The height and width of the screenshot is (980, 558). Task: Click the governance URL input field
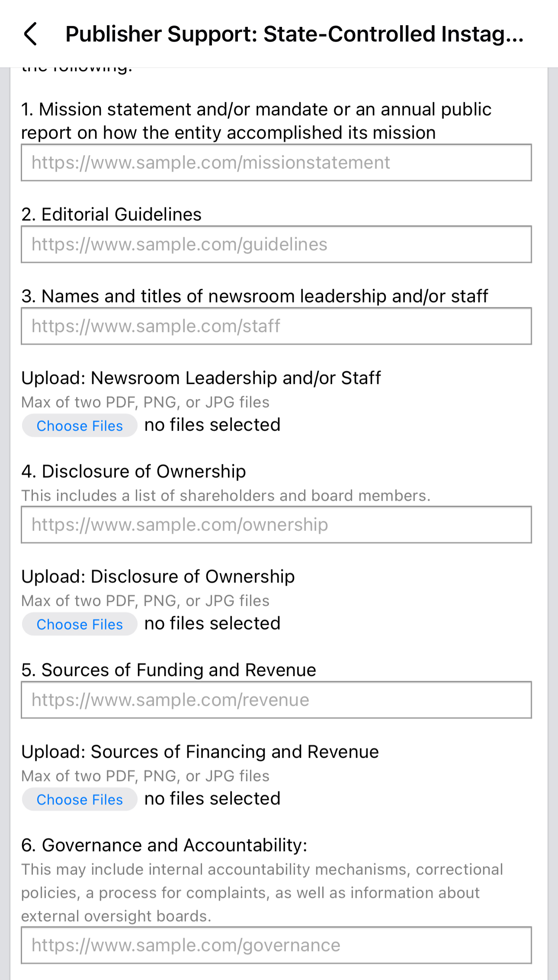point(276,945)
